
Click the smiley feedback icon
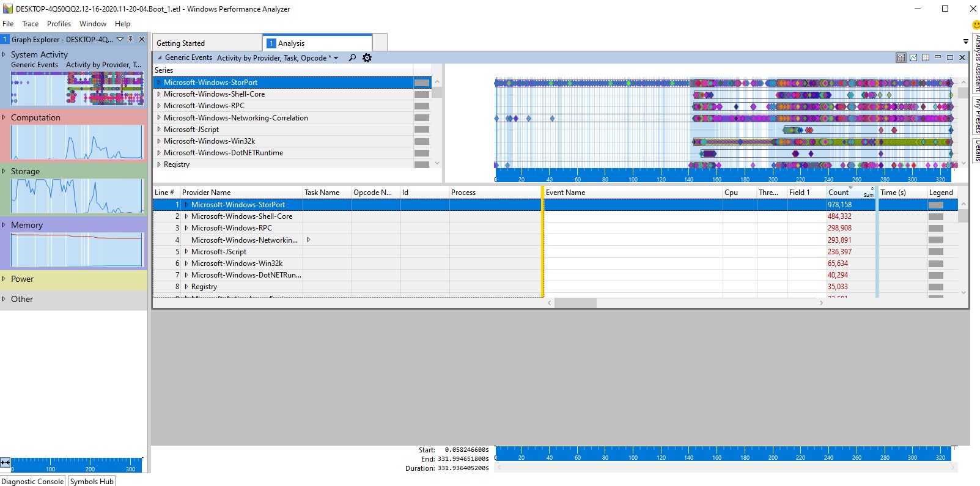point(976,25)
